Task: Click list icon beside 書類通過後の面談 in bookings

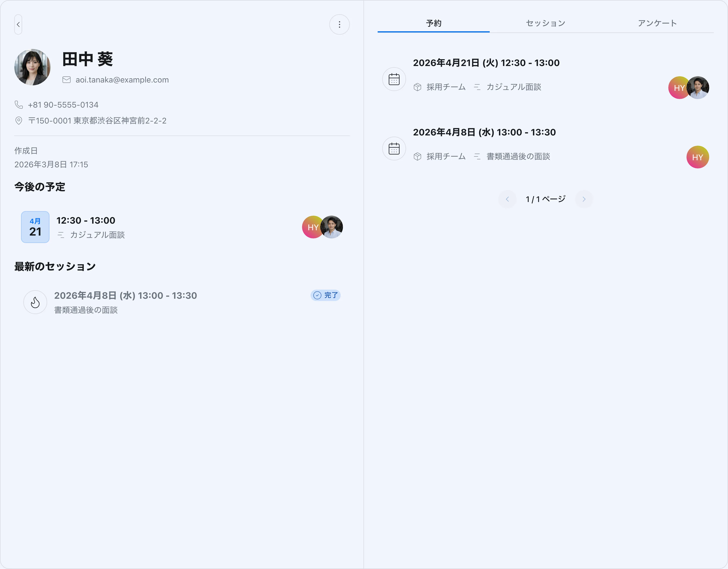Action: (x=477, y=156)
